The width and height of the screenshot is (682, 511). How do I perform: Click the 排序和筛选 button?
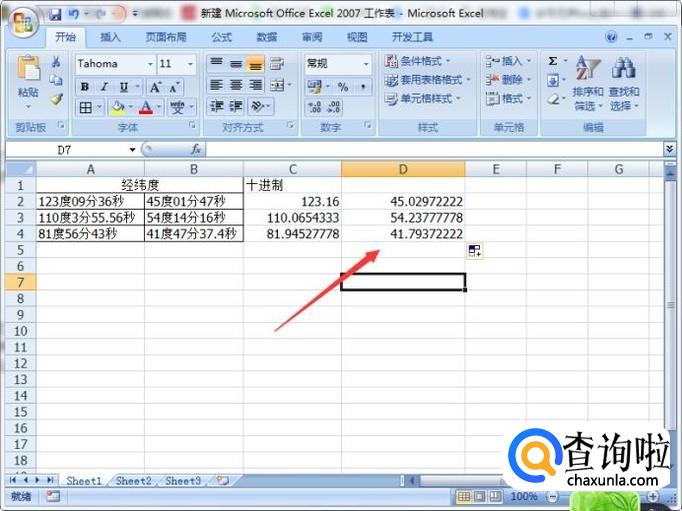pos(588,85)
